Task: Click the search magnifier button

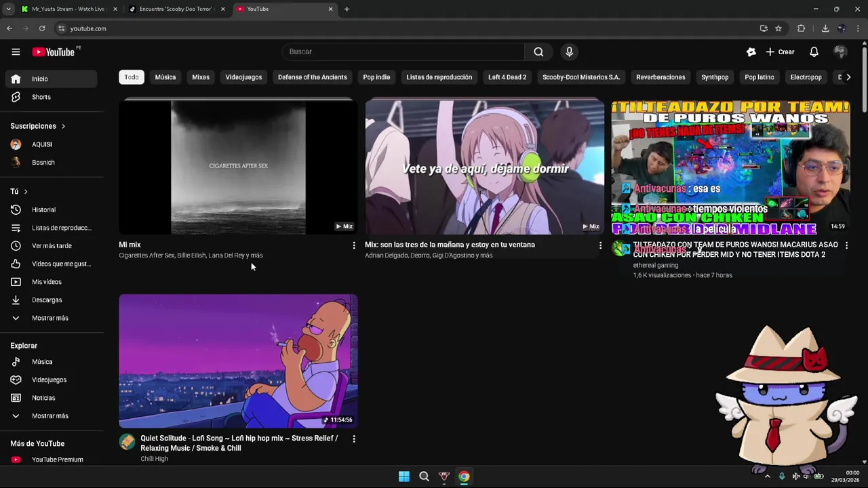Action: click(x=538, y=52)
